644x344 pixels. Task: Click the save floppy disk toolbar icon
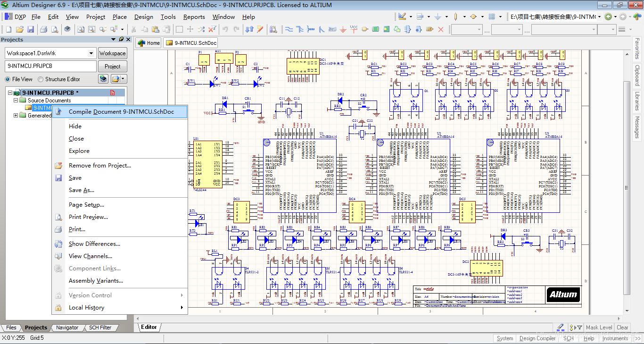(31, 29)
